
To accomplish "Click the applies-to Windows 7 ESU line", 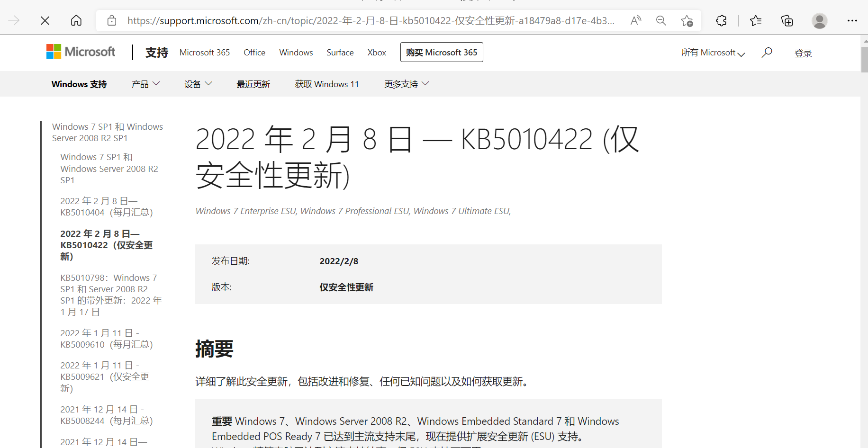I will (353, 211).
